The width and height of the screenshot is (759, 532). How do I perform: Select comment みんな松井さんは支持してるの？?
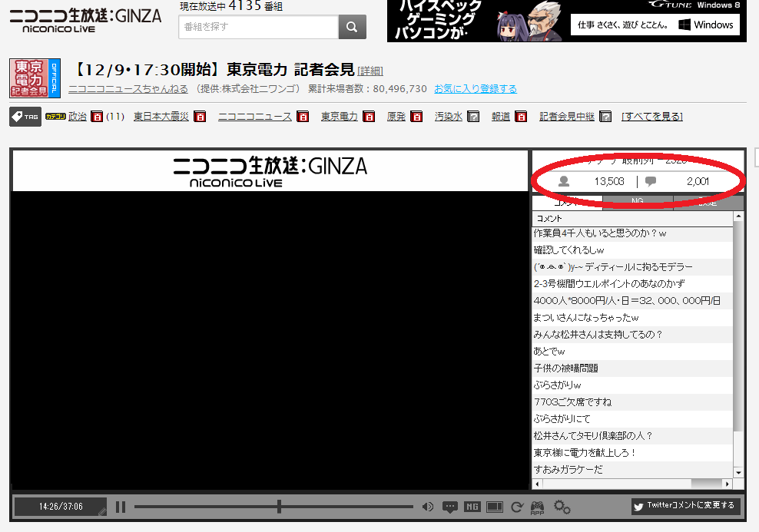coord(633,335)
